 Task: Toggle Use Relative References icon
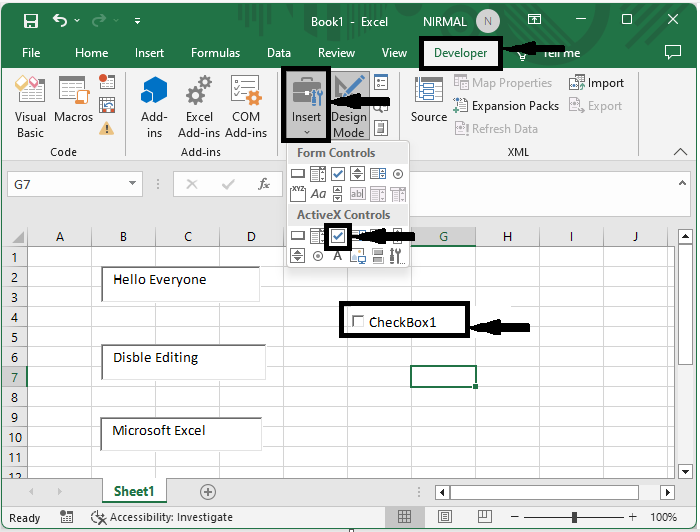click(x=107, y=105)
